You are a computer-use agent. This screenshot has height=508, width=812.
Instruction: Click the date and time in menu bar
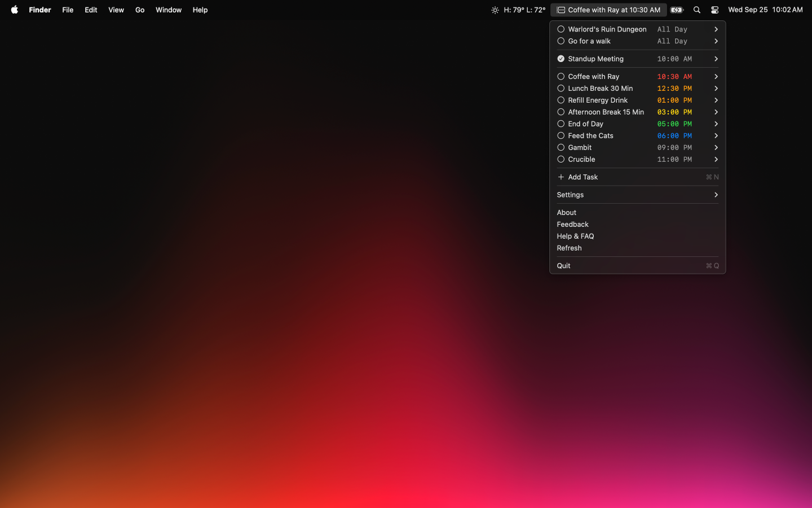click(x=765, y=10)
